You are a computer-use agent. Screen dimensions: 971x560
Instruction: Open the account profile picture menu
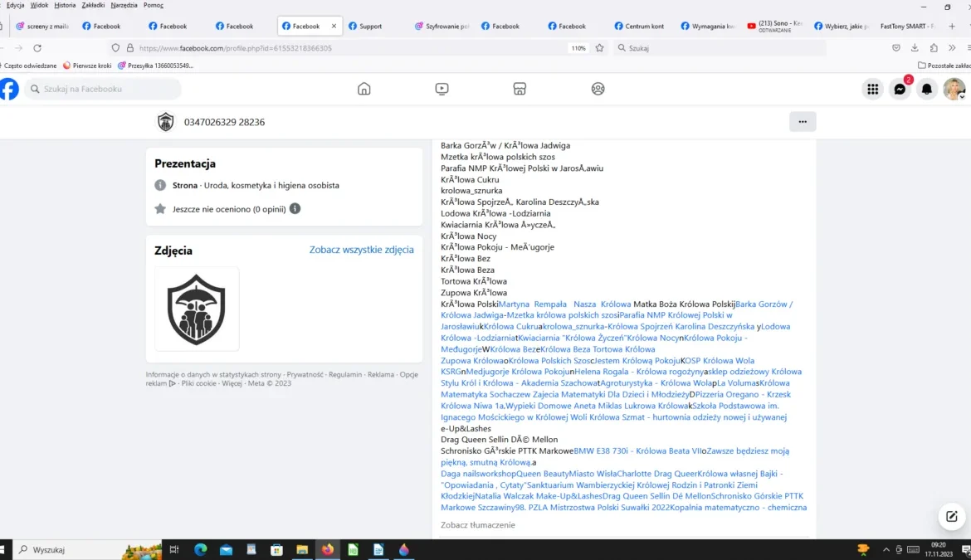click(954, 89)
